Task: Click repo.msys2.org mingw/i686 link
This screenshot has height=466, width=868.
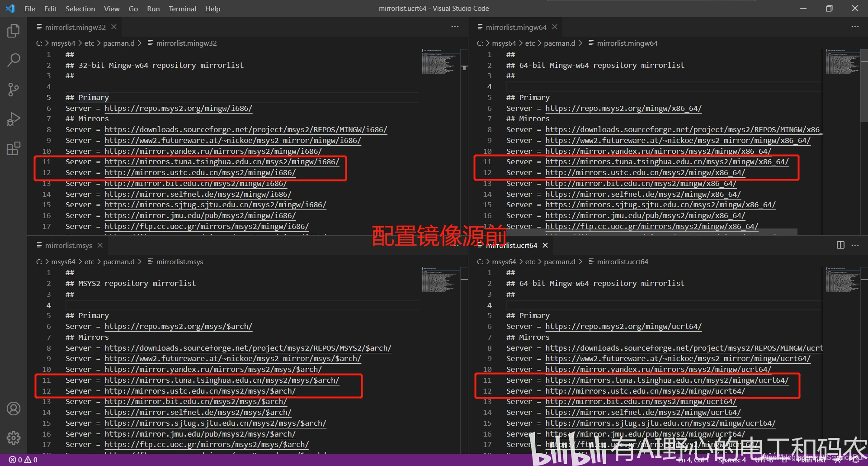Action: [x=179, y=108]
